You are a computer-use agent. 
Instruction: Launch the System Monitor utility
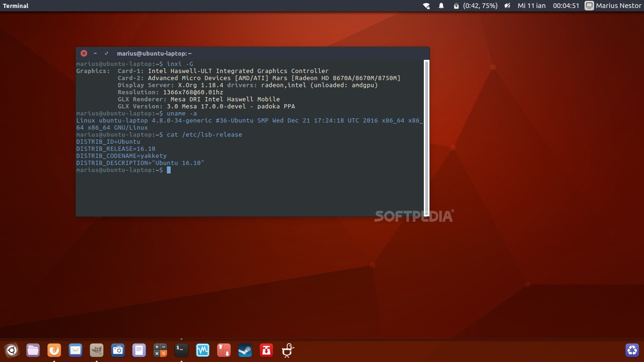click(202, 350)
